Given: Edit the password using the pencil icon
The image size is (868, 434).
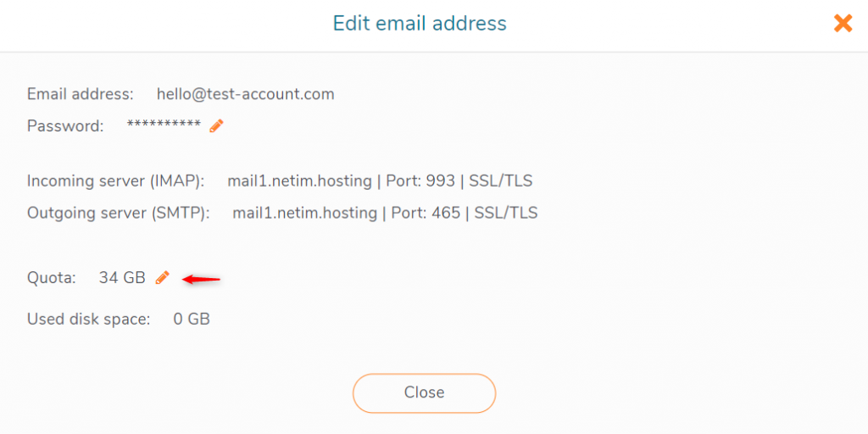Looking at the screenshot, I should pyautogui.click(x=216, y=125).
